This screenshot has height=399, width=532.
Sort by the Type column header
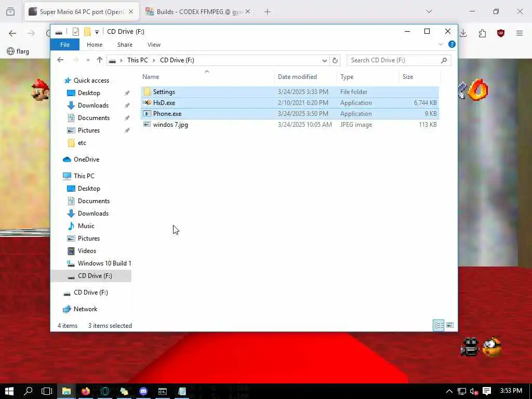347,77
